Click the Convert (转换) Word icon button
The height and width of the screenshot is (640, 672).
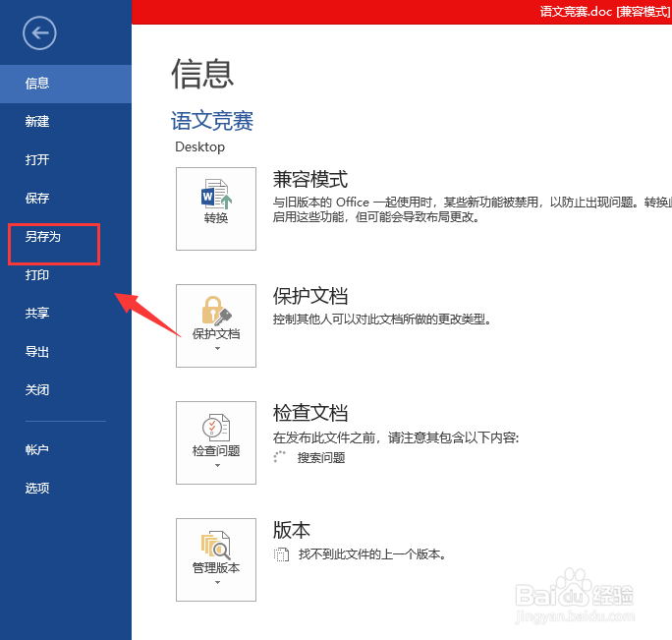click(x=216, y=208)
